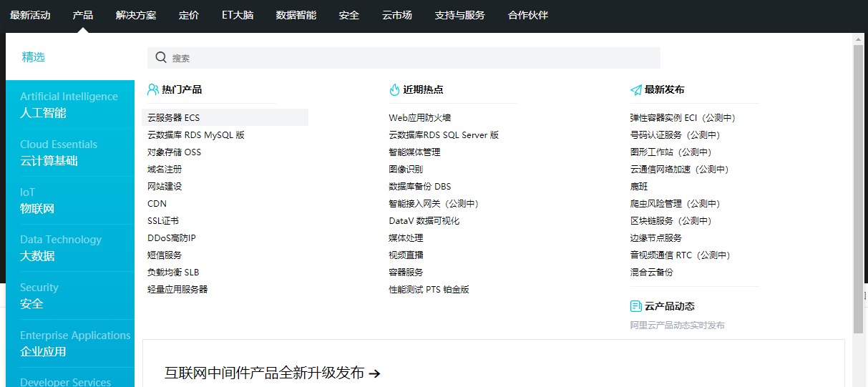This screenshot has height=387, width=868.
Task: Open 图形工作站 link
Action: click(673, 152)
